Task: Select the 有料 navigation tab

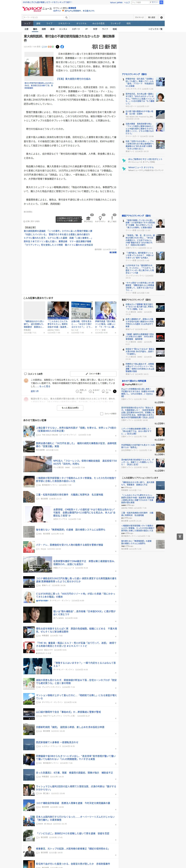Action: pos(128,24)
